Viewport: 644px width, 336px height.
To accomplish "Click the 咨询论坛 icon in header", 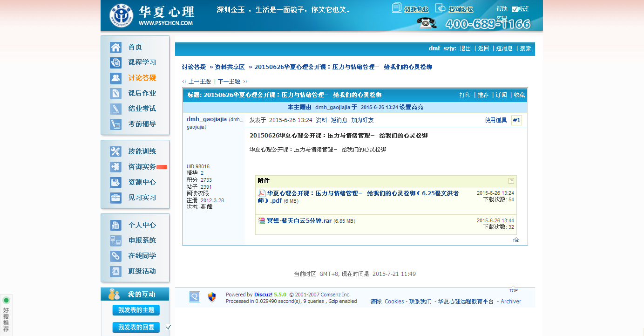I will pyautogui.click(x=440, y=8).
